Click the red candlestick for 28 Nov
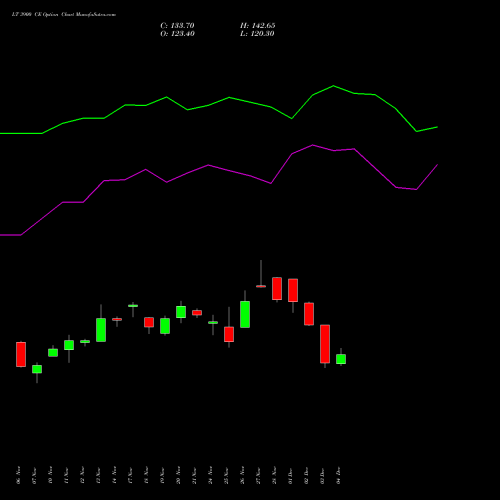This screenshot has width=500, height=500. click(277, 289)
